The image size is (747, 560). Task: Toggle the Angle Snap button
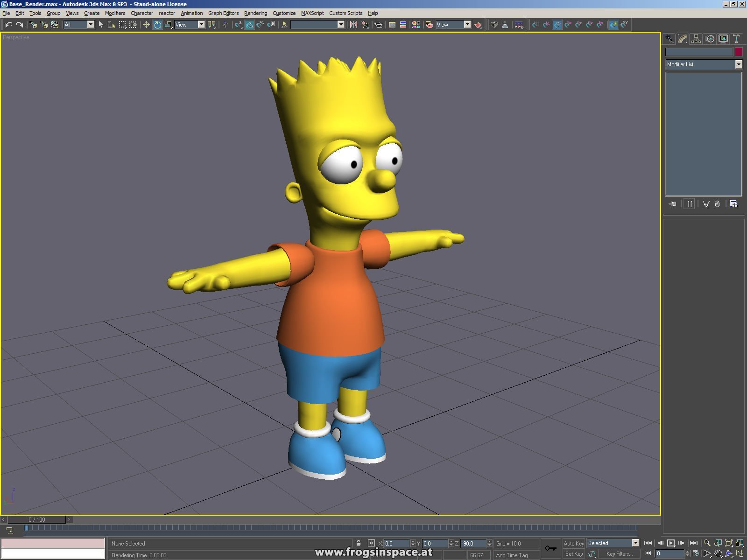click(249, 25)
